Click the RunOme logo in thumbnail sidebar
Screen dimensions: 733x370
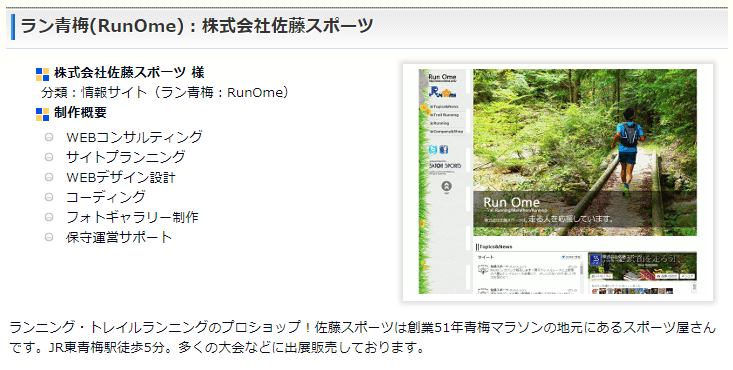click(442, 92)
